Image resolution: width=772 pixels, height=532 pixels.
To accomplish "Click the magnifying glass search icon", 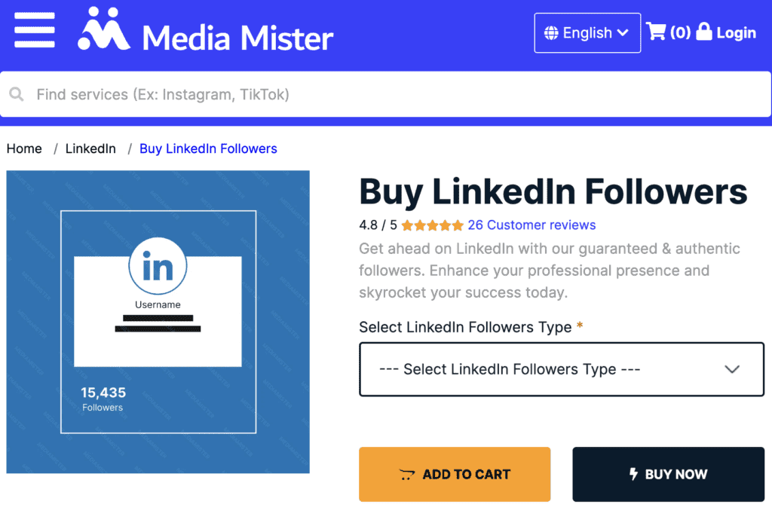I will (17, 94).
